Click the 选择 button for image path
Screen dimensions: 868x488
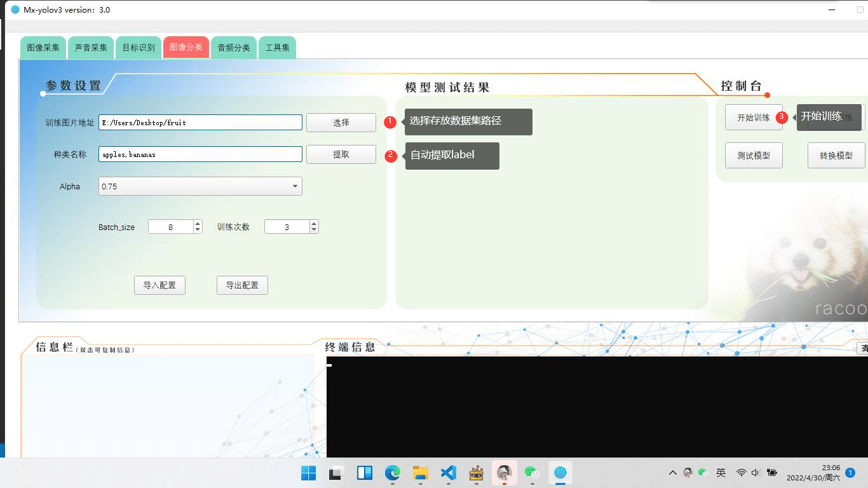click(x=341, y=123)
